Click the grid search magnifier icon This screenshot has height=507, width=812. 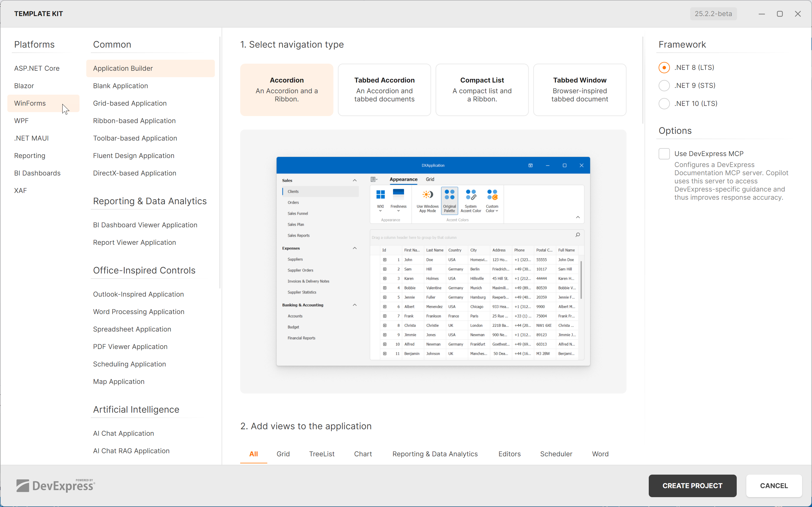577,235
